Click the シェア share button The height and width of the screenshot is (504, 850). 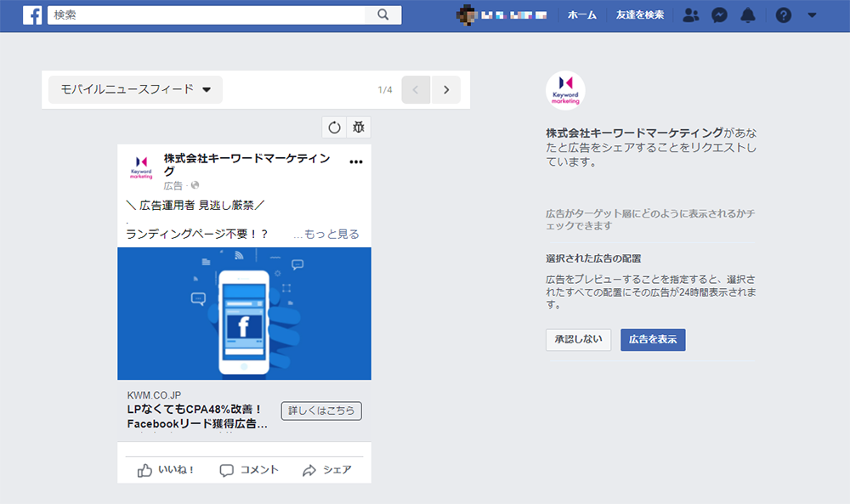tap(327, 470)
